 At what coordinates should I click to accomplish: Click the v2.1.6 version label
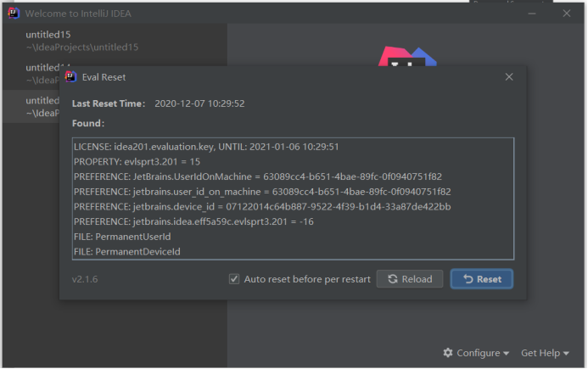tap(85, 279)
